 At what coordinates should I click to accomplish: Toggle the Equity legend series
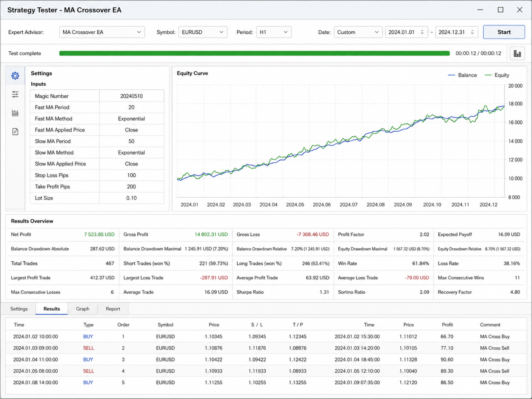[x=497, y=75]
